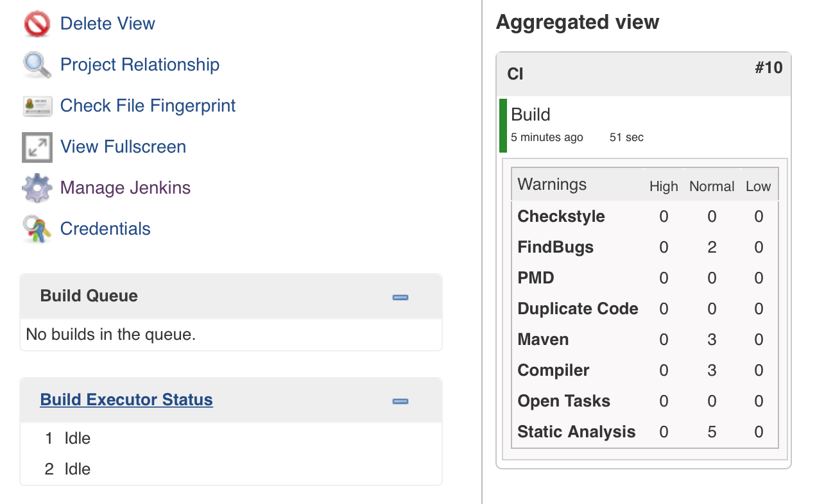833x504 pixels.
Task: Open the Delete View link
Action: click(107, 24)
